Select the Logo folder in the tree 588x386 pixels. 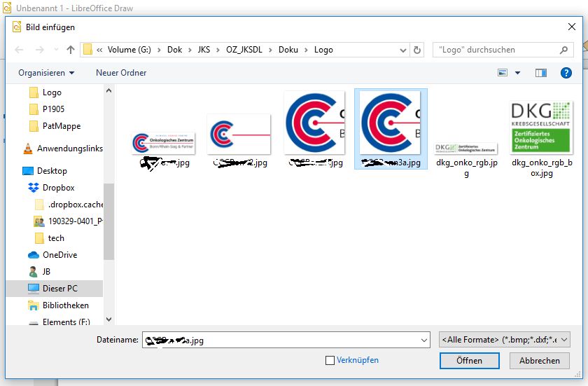pos(45,92)
